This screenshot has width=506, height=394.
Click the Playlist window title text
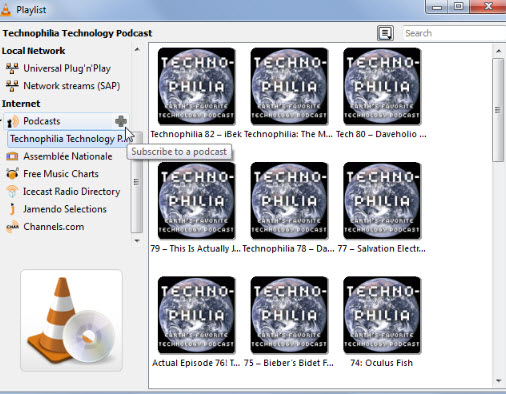click(x=31, y=10)
